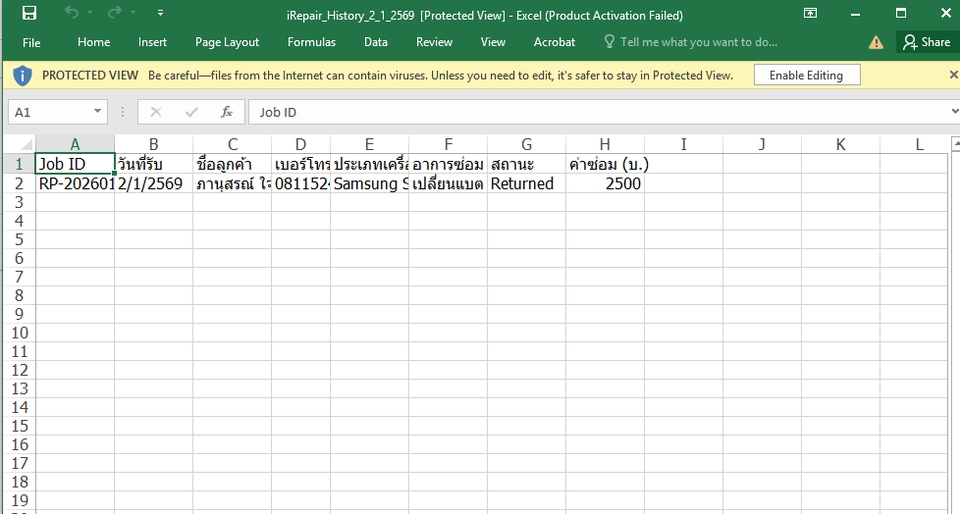Click the อาการซ่อม header cell
The image size is (960, 514).
coord(448,164)
